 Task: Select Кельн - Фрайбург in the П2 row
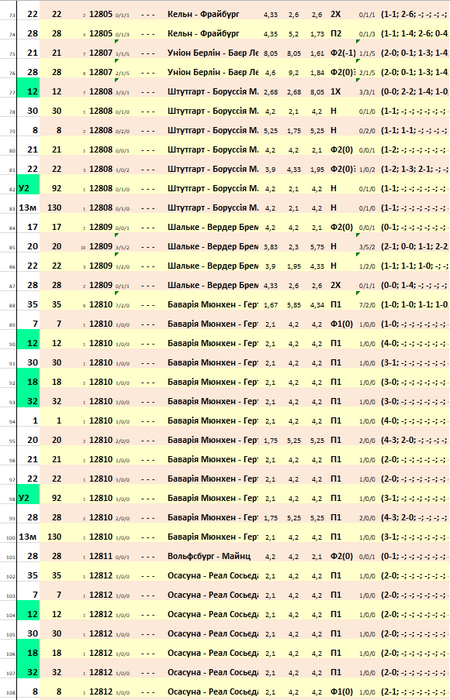[x=203, y=33]
